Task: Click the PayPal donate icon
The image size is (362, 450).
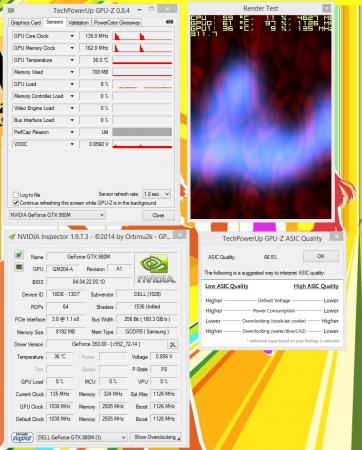Action: coord(22,437)
